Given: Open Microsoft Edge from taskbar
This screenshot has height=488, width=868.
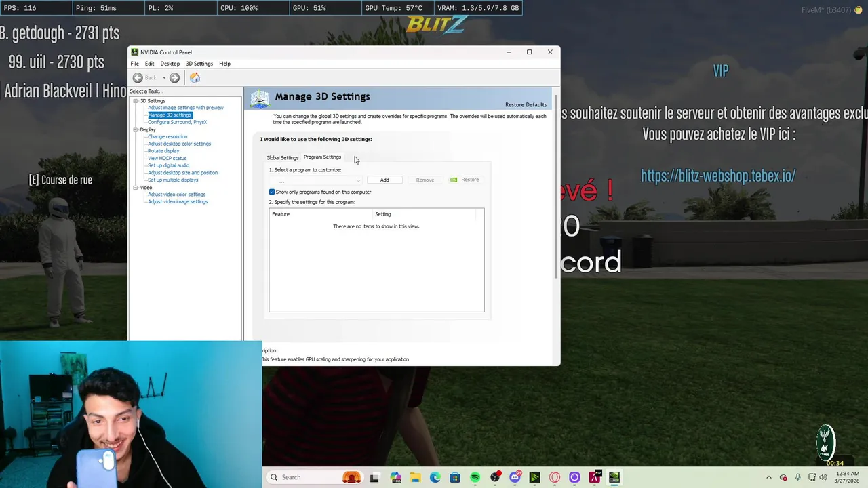Looking at the screenshot, I should 435,478.
